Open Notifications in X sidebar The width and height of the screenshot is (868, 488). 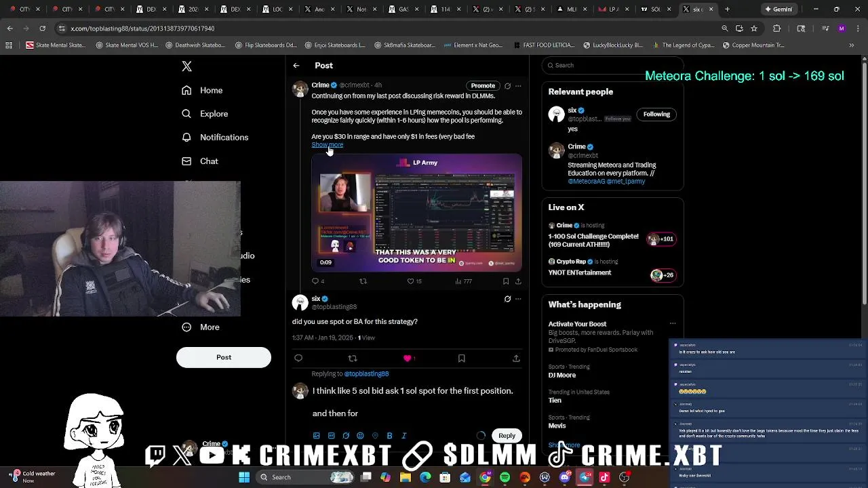pyautogui.click(x=215, y=137)
